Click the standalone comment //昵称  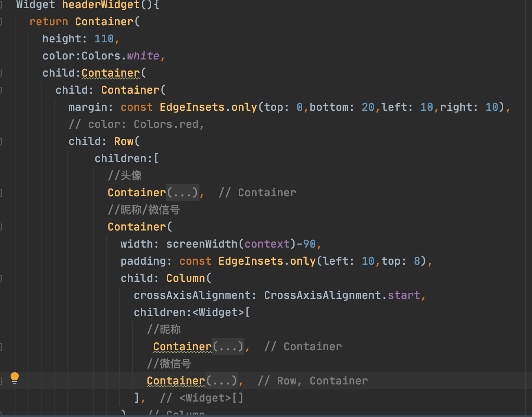pos(164,329)
